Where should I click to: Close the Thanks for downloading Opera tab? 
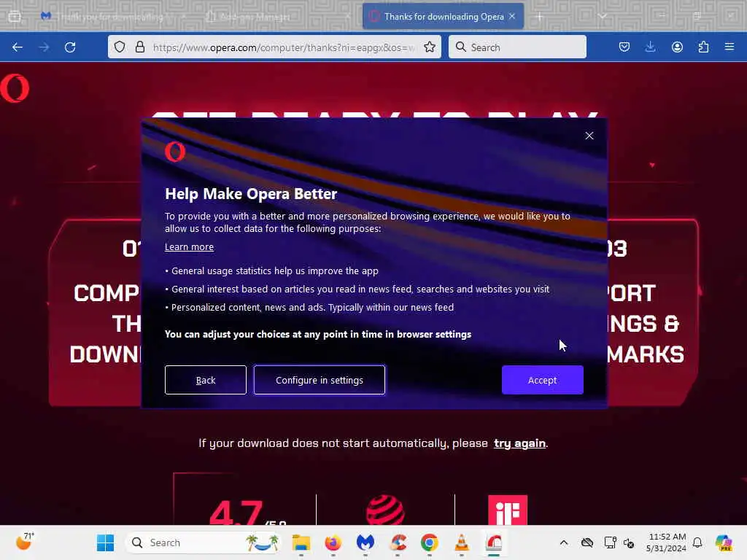click(512, 16)
